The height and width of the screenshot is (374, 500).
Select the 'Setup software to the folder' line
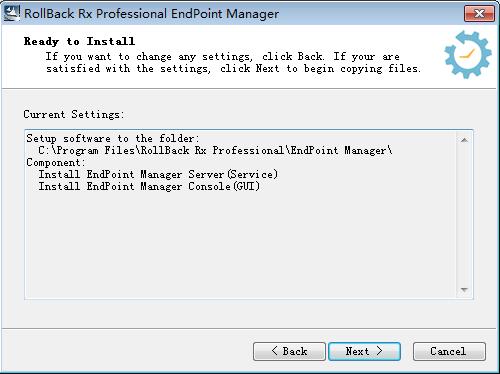(113, 138)
